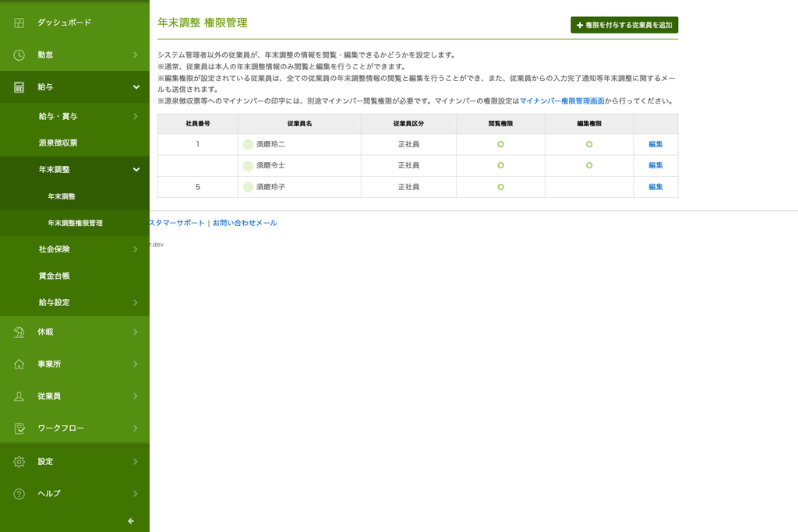The image size is (798, 532).
Task: Click 編集 link for 須磨玲子
Action: click(655, 187)
